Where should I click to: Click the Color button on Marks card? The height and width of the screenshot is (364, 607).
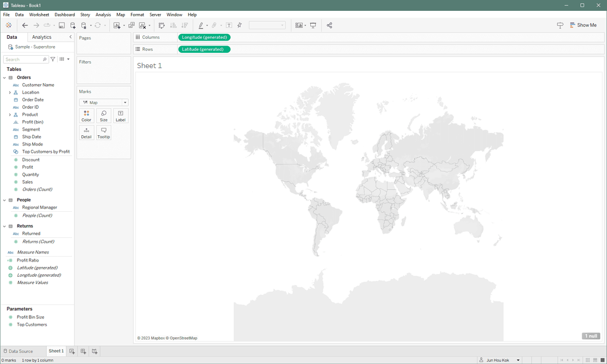tap(86, 116)
